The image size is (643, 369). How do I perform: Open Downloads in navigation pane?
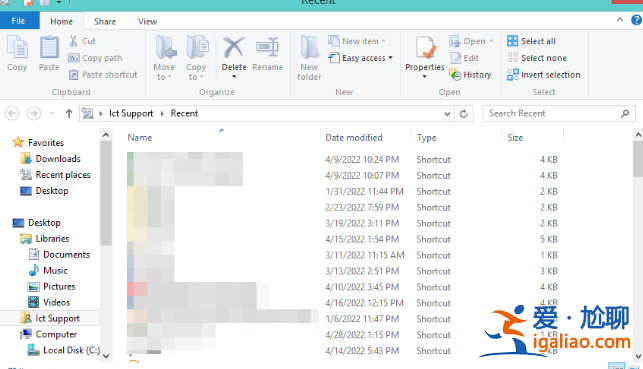coord(50,158)
